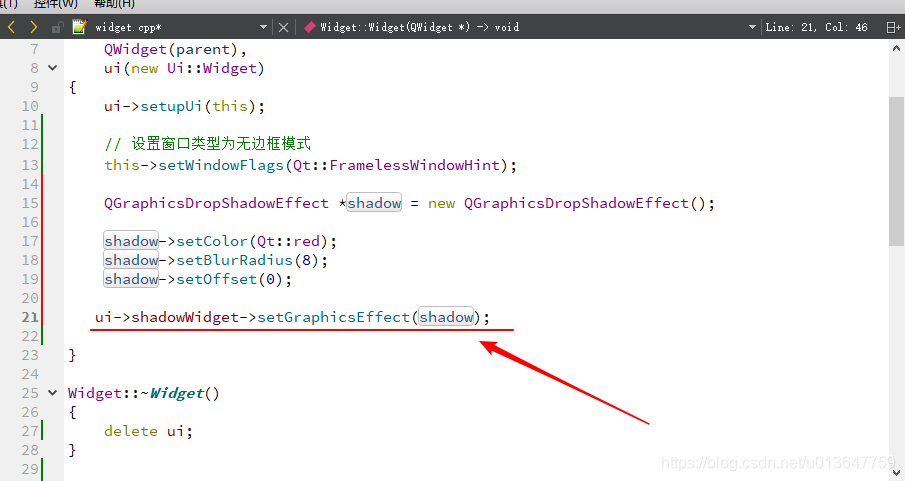Viewport: 905px width, 481px height.
Task: Click the scrollbar up arrow
Action: pyautogui.click(x=896, y=49)
